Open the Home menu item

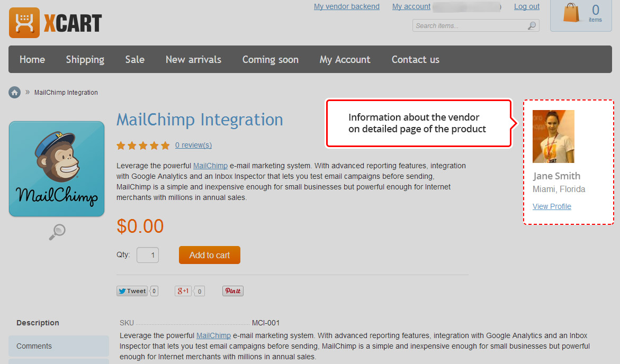pos(32,60)
